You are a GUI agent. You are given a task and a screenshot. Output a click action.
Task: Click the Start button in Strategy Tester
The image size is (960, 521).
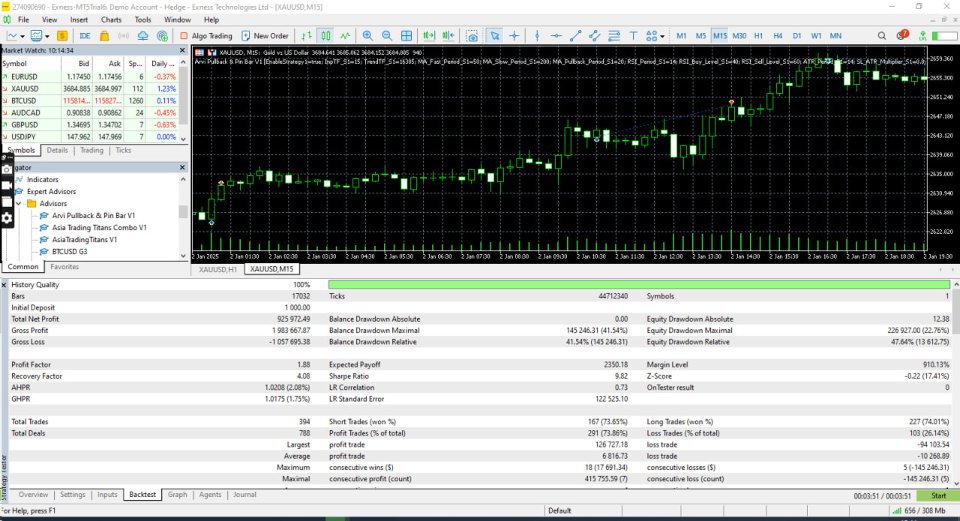[938, 496]
